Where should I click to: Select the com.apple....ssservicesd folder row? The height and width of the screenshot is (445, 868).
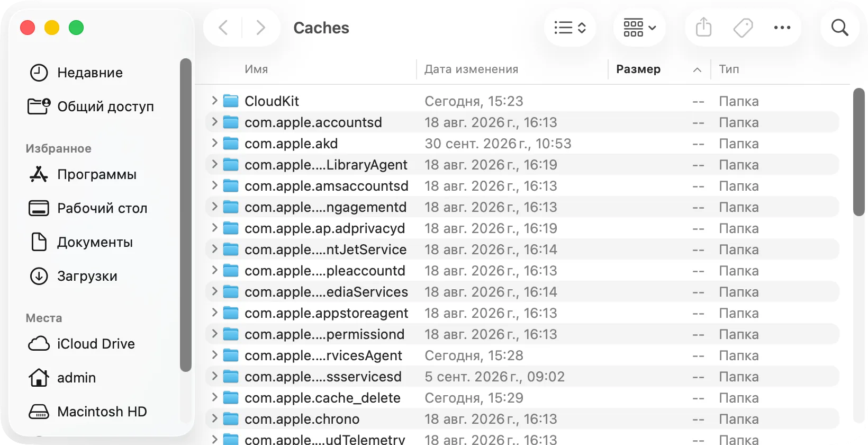coord(522,377)
